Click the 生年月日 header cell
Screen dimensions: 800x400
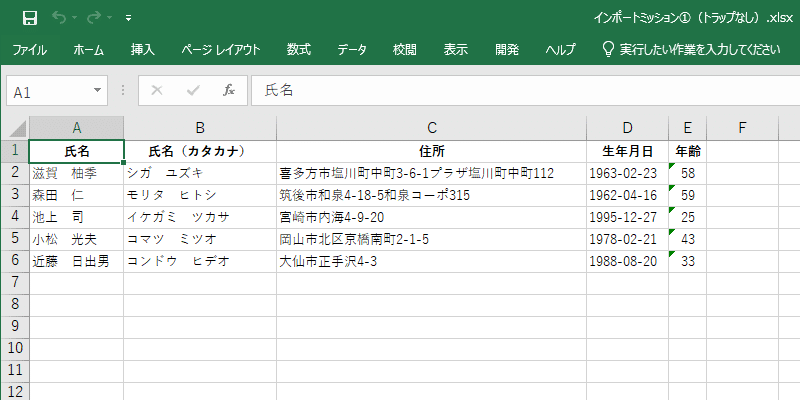click(628, 151)
